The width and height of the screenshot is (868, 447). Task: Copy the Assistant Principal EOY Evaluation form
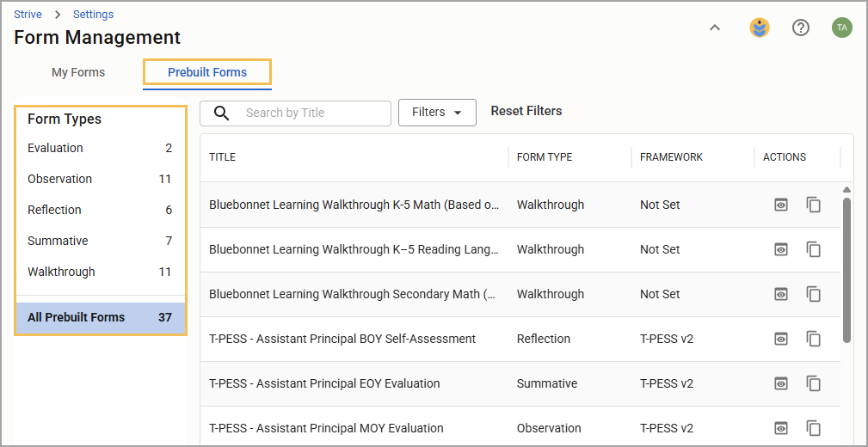[x=813, y=383]
